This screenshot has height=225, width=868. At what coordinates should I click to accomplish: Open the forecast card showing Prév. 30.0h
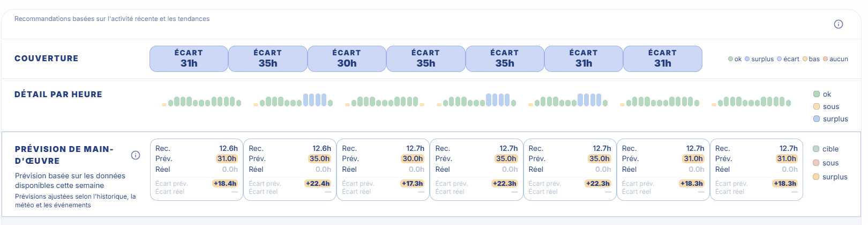coord(383,170)
